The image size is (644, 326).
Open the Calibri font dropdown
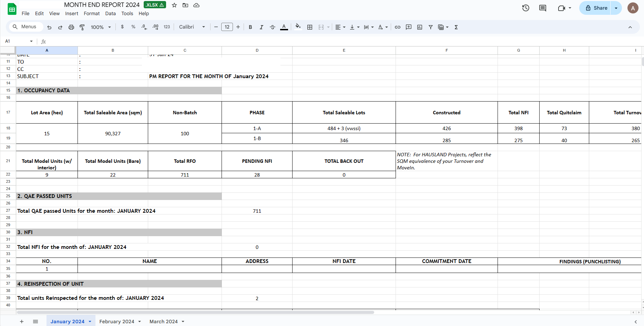192,27
